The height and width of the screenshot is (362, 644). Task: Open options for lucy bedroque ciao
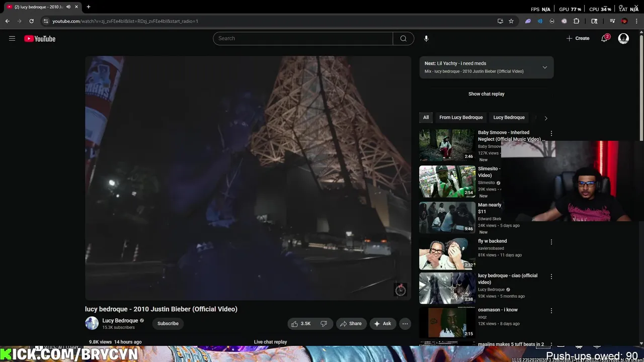551,277
